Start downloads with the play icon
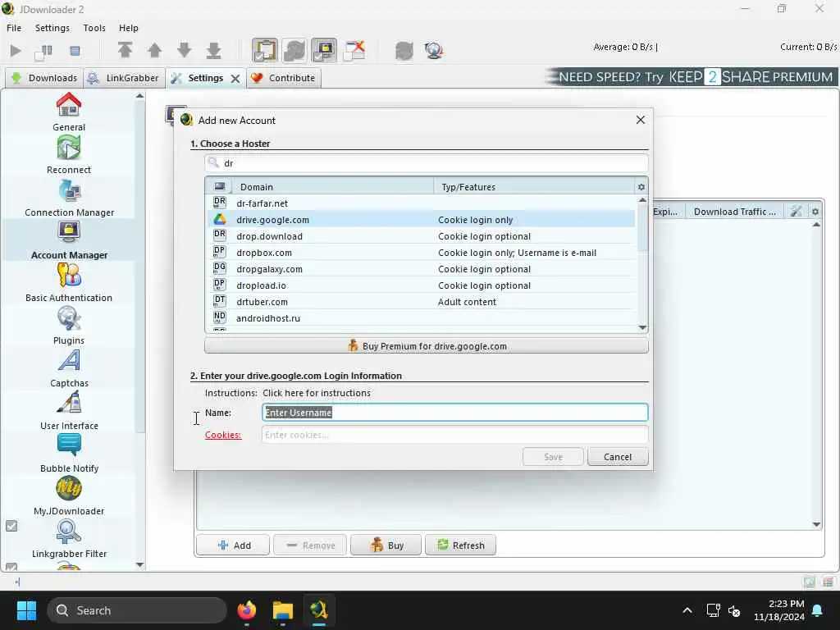 [16, 51]
